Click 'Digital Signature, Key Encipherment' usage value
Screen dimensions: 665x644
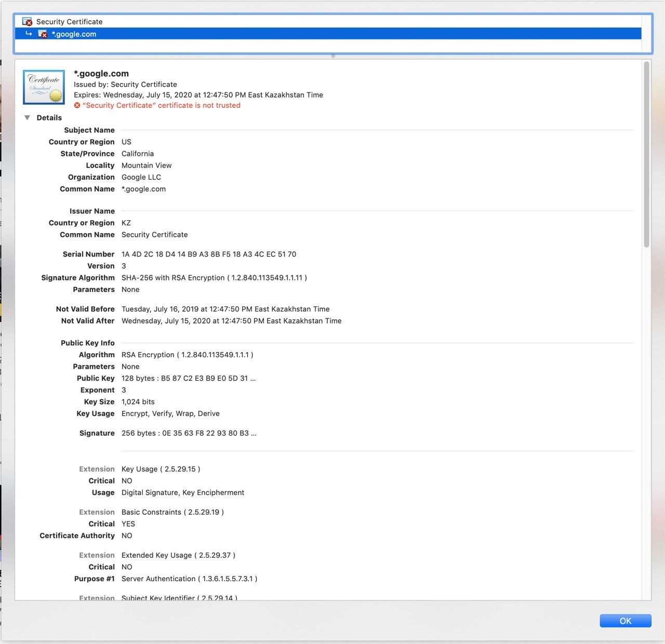(183, 493)
